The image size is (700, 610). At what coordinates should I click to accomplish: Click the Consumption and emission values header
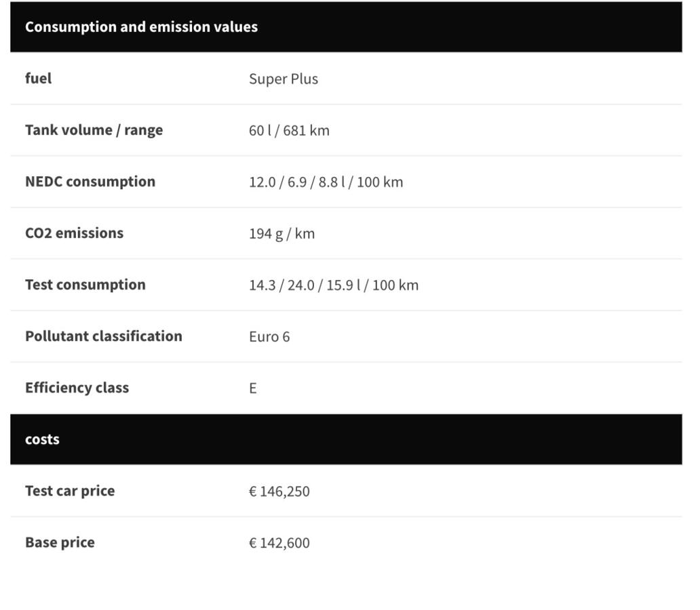pyautogui.click(x=141, y=27)
